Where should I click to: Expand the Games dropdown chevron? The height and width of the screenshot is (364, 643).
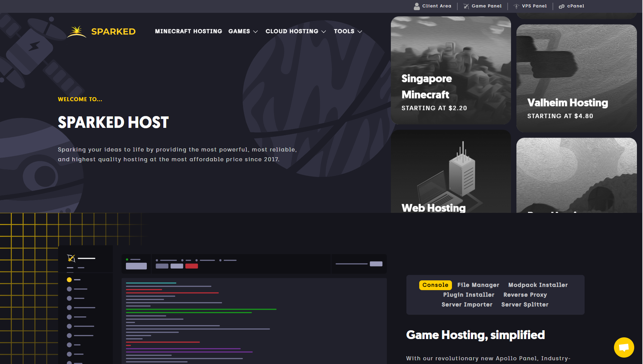(x=256, y=32)
